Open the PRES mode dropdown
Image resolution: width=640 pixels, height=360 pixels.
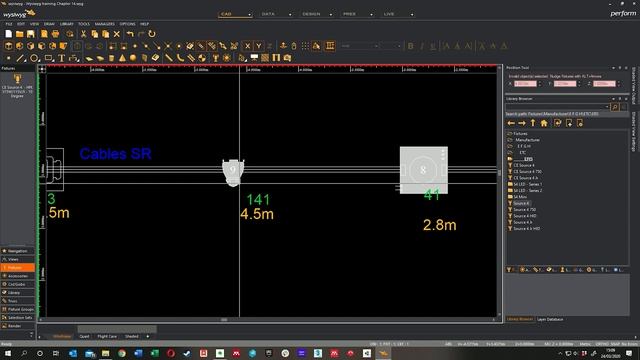[371, 15]
